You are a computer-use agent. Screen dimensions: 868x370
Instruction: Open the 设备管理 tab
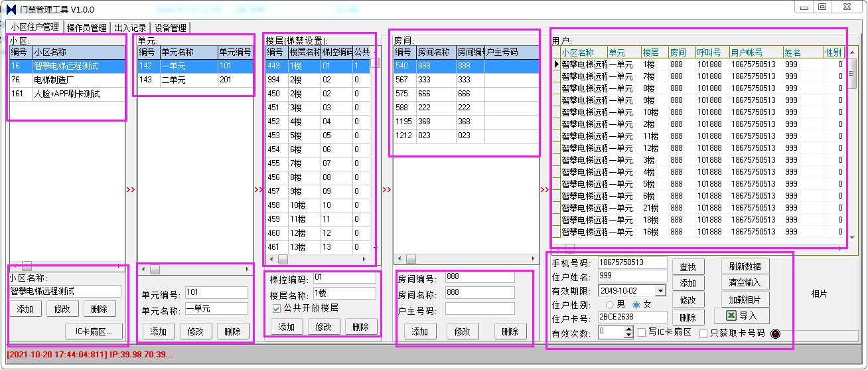tap(170, 28)
